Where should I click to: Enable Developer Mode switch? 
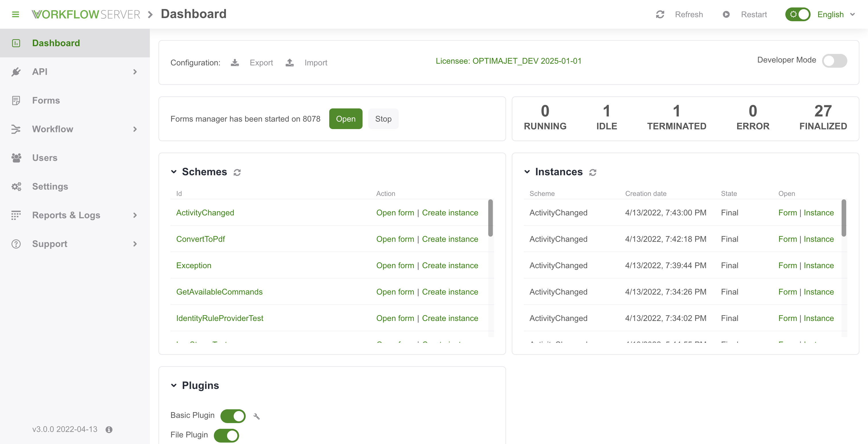click(834, 61)
